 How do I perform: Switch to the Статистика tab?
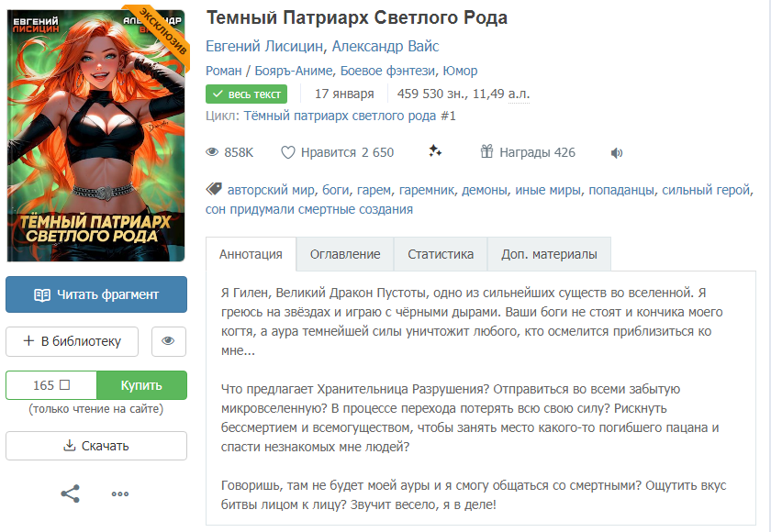coord(440,254)
